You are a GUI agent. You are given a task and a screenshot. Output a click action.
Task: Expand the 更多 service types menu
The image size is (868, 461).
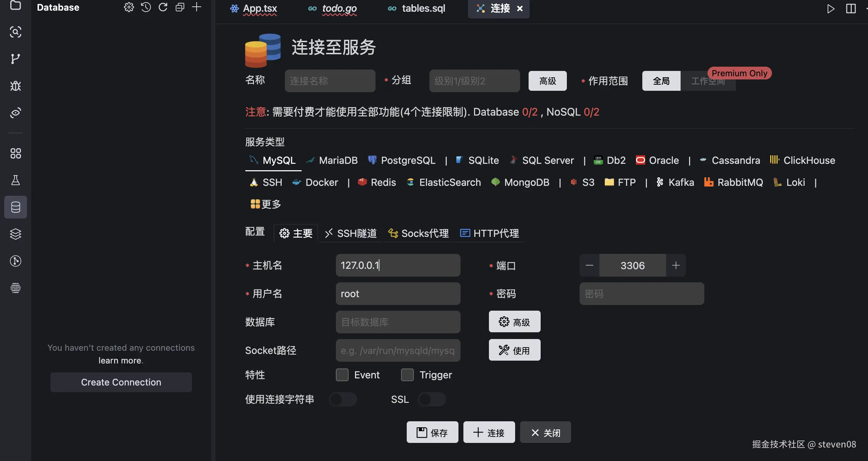pos(266,204)
